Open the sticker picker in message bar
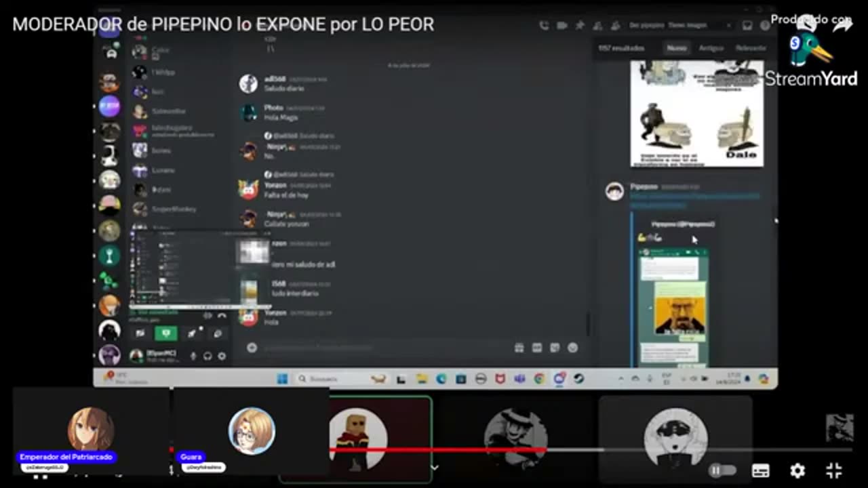868x488 pixels. (555, 348)
